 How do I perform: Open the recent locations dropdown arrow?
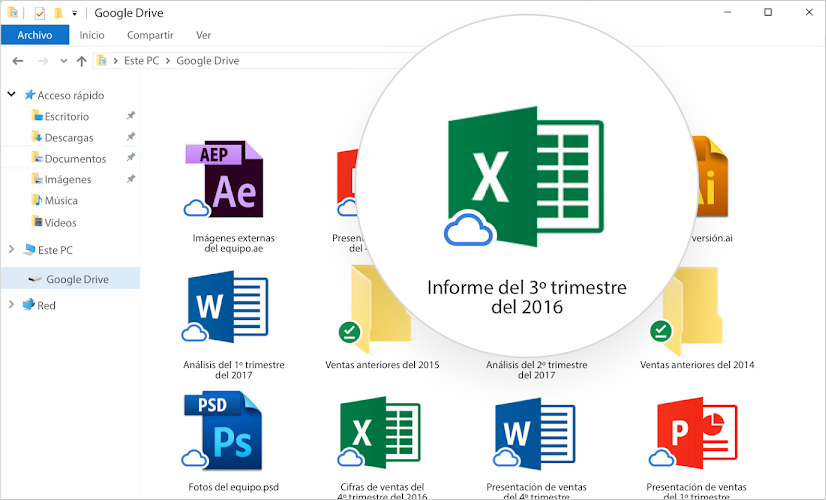click(x=64, y=61)
